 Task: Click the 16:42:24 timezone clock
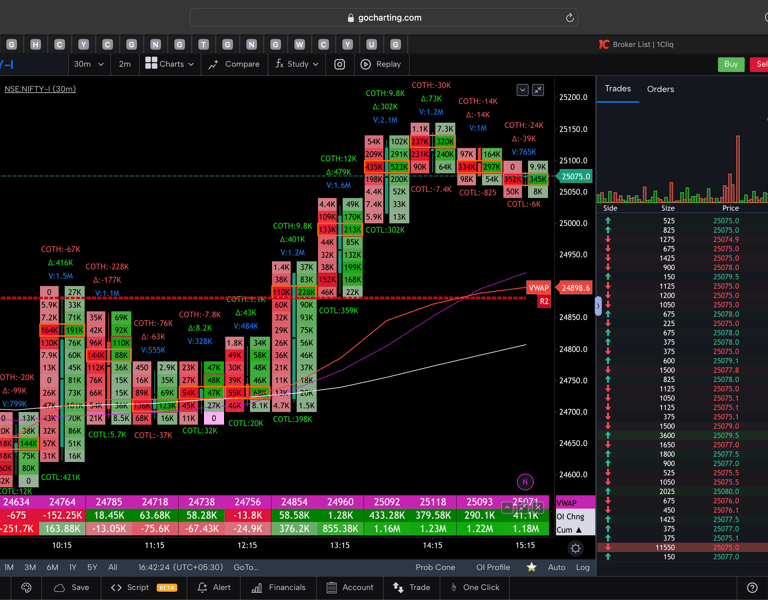pos(180,567)
